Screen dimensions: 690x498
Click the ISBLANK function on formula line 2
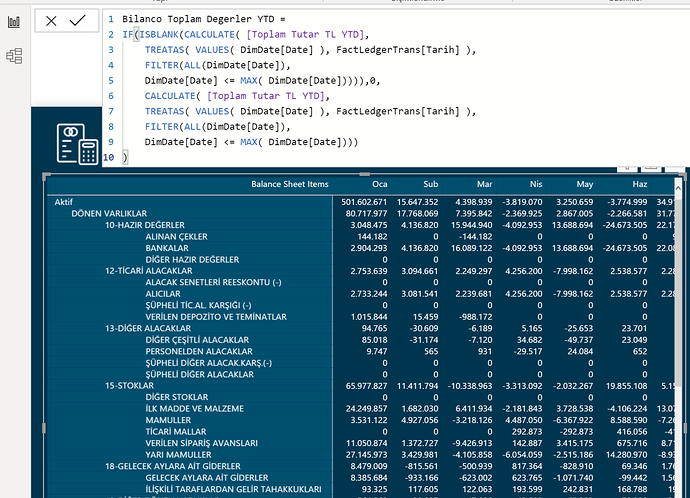159,34
